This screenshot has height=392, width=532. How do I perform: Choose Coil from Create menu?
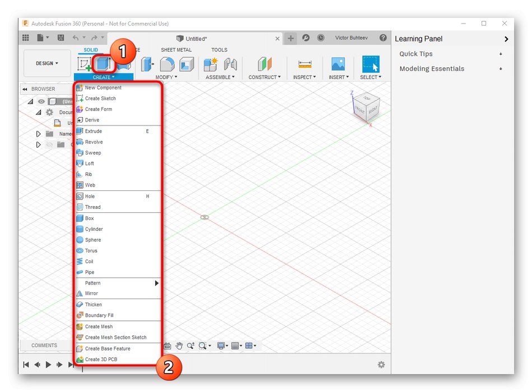[x=118, y=262]
